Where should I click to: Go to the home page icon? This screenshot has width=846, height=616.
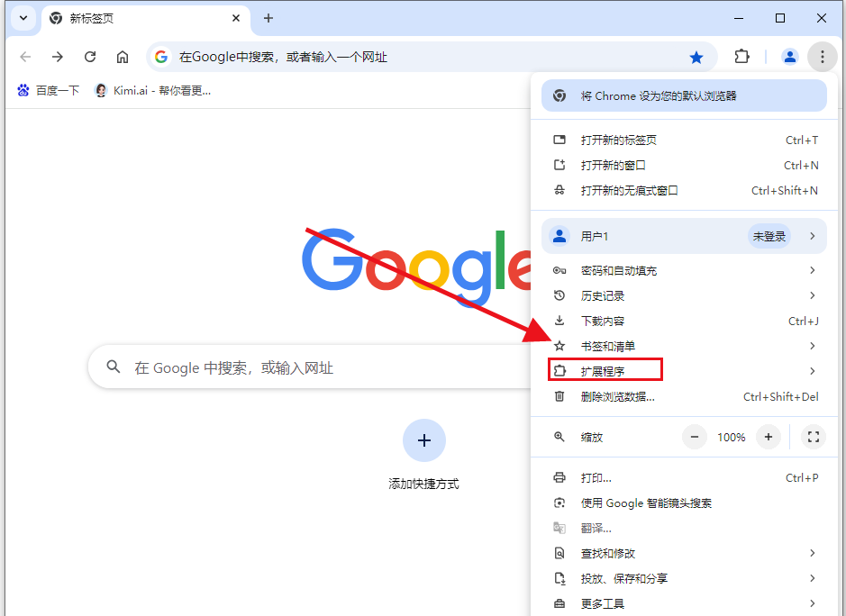tap(123, 57)
